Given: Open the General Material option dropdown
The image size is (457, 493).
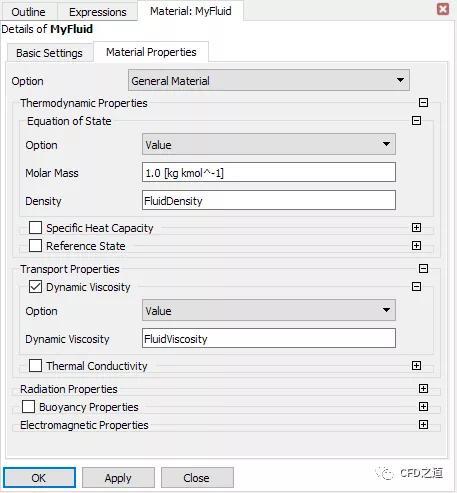Looking at the screenshot, I should pos(269,80).
